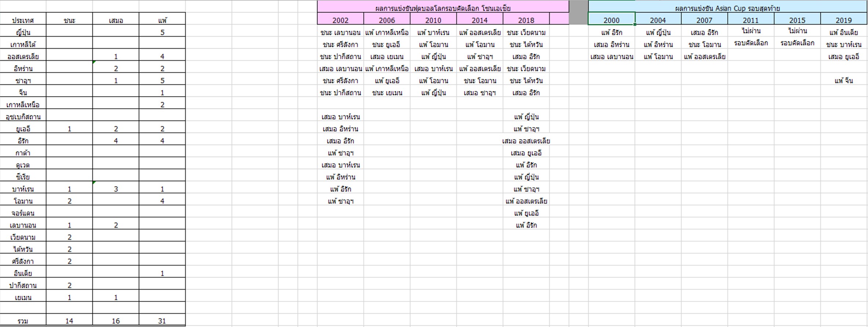Select the pink World Cup qualifier title cell
The height and width of the screenshot is (327, 868).
coord(443,8)
